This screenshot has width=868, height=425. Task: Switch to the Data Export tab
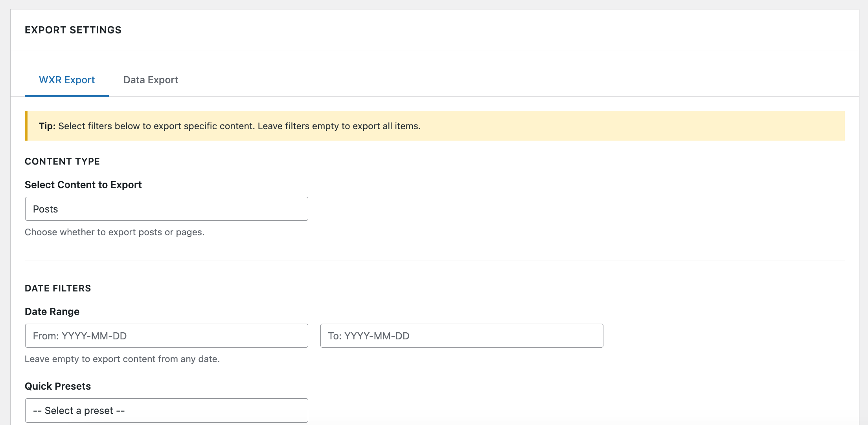pos(151,80)
